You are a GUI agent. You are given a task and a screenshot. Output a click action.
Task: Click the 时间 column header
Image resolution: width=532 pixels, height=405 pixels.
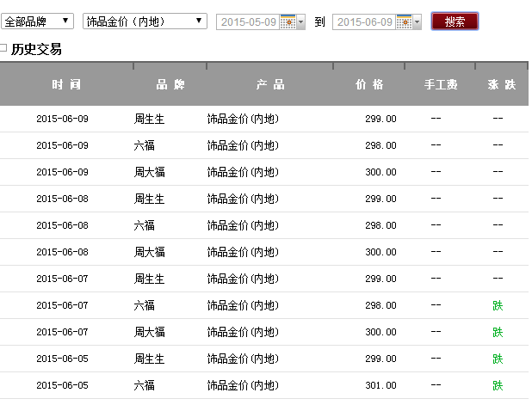click(x=66, y=84)
